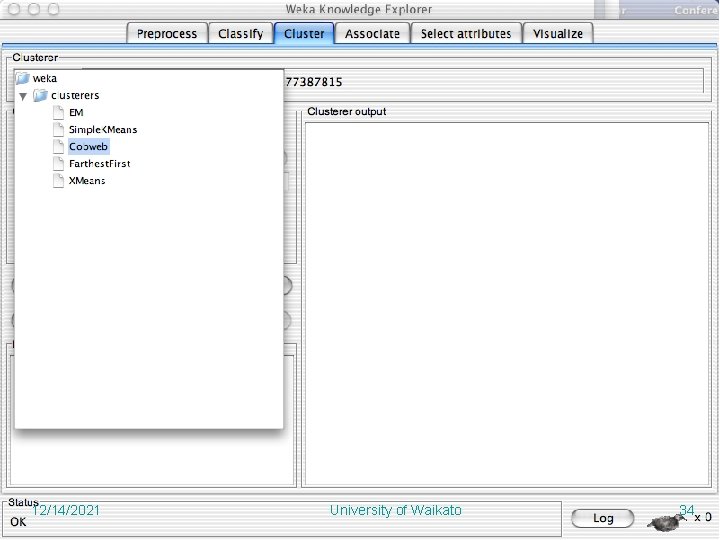Click the SimpleKMeans file icon
720x540 pixels.
(58, 129)
